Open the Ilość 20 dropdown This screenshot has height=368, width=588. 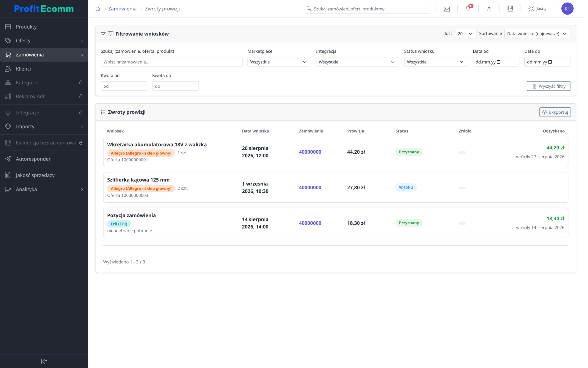pyautogui.click(x=465, y=34)
